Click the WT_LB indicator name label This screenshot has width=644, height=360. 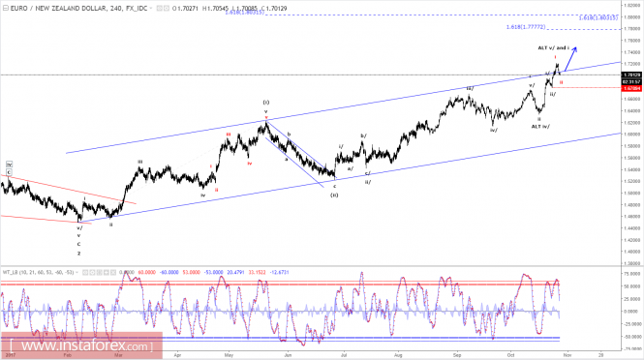pyautogui.click(x=38, y=272)
